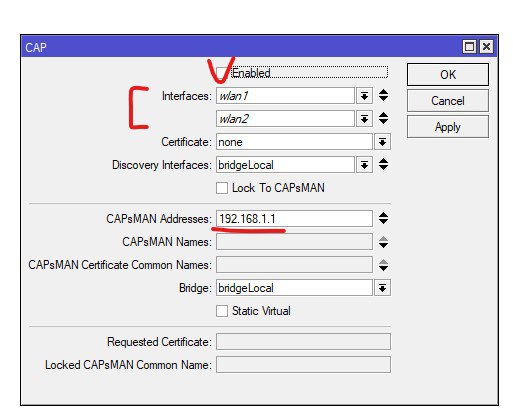Open the Certificate dropdown arrow
Viewport: 513px width, 418px height.
pos(382,142)
